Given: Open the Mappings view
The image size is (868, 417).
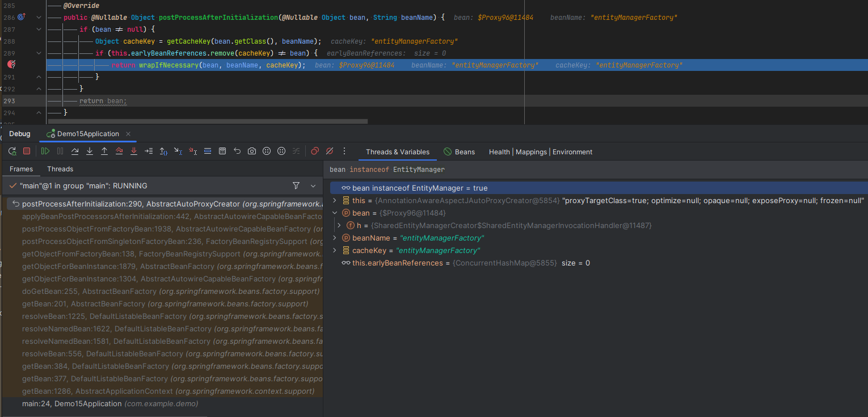Looking at the screenshot, I should point(531,152).
